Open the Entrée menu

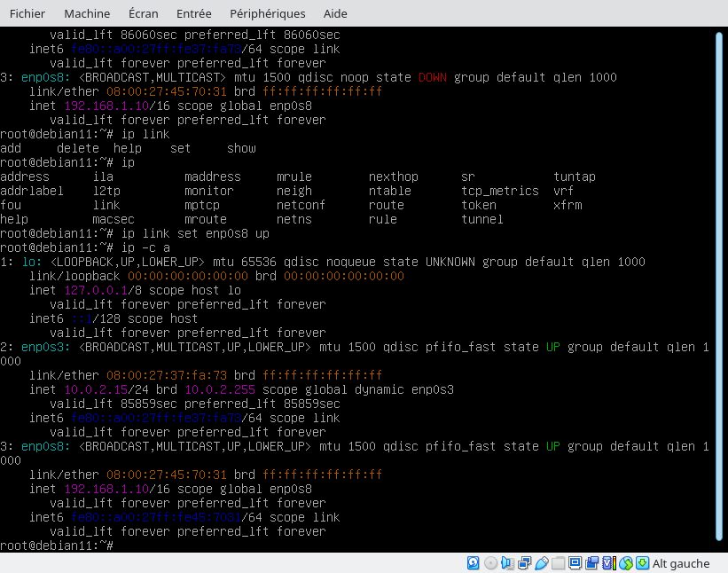(x=193, y=13)
